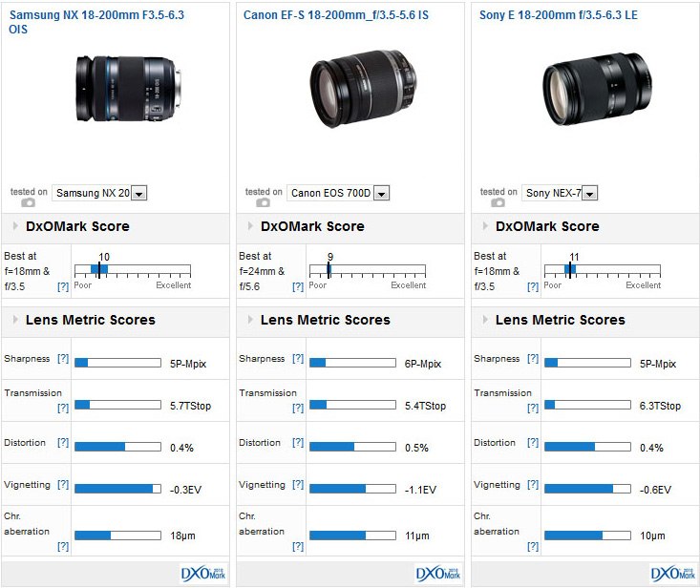700x588 pixels.
Task: Open Sony Transmission help [?]
Action: click(533, 408)
